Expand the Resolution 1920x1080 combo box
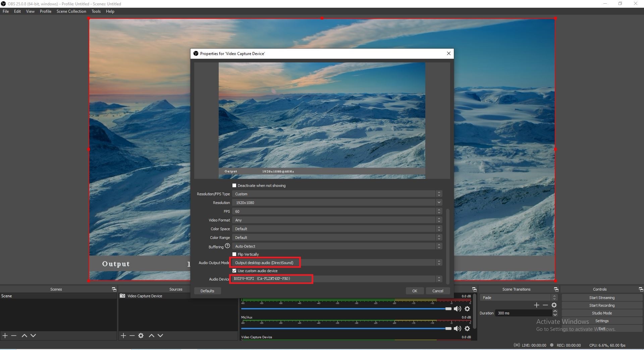The image size is (644, 350). (x=337, y=203)
